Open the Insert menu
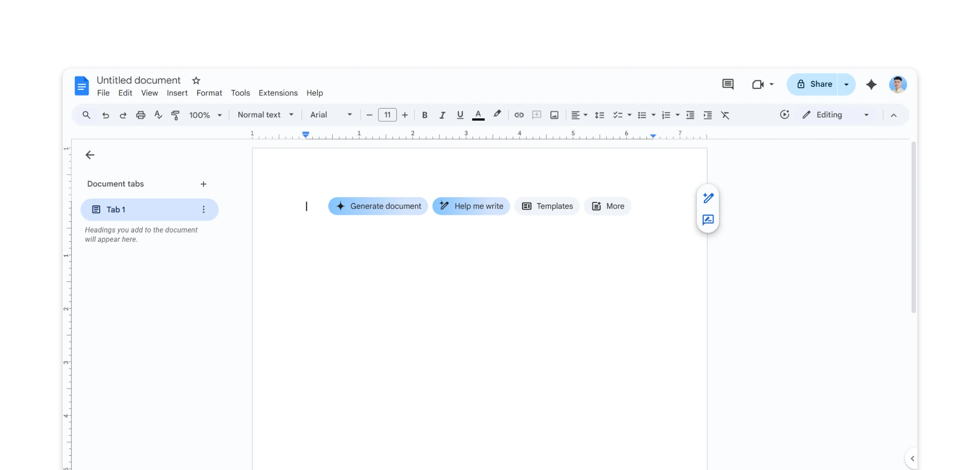Viewport: 980px width, 470px height. [177, 93]
